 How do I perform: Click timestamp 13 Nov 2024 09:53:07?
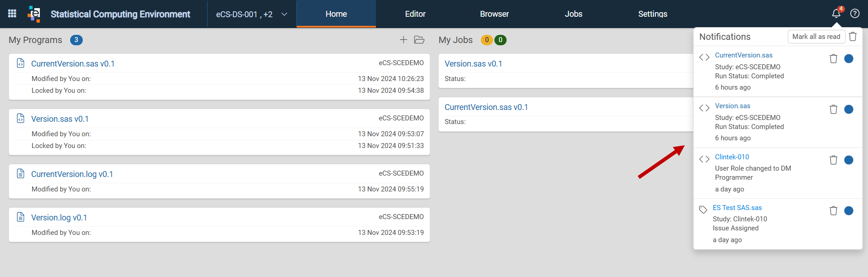click(x=391, y=134)
